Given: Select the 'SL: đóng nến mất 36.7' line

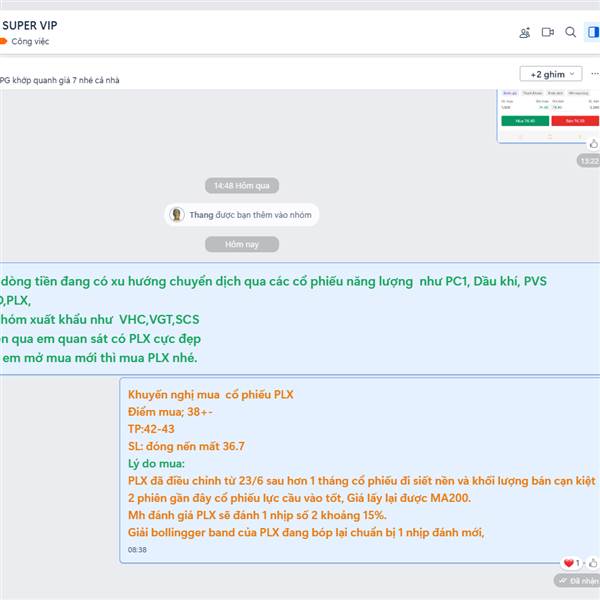Looking at the screenshot, I should (186, 446).
